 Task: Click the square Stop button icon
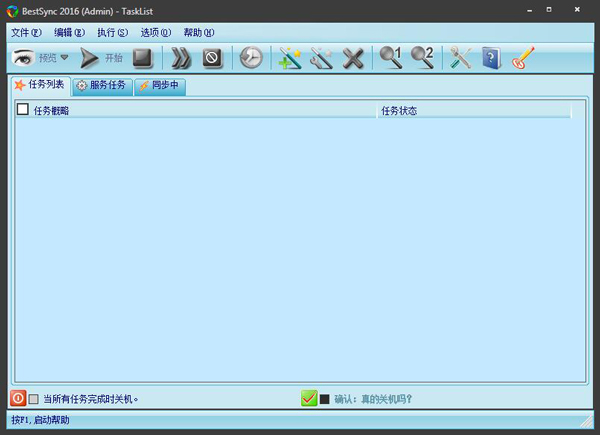point(142,58)
